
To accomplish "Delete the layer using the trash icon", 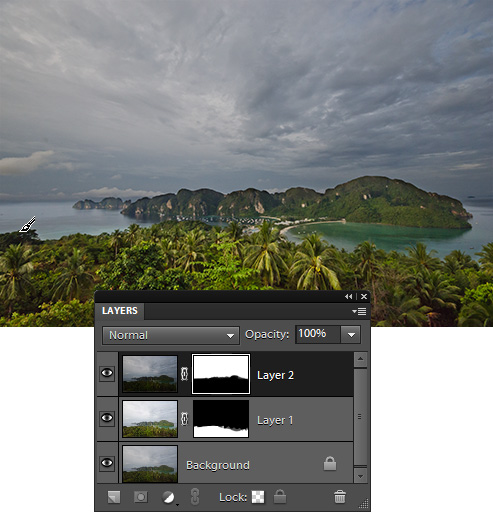I will click(x=340, y=497).
